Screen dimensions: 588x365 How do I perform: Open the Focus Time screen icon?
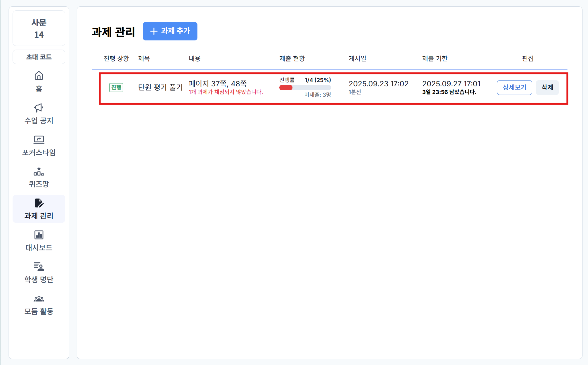tap(39, 140)
